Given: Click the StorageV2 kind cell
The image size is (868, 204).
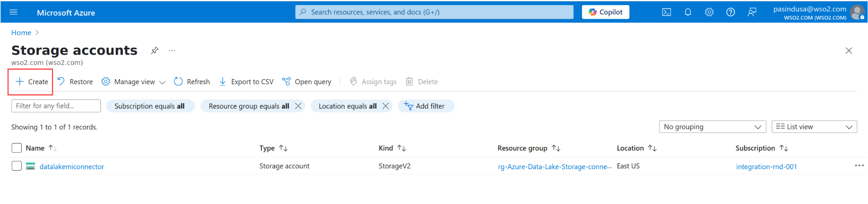Looking at the screenshot, I should point(395,166).
